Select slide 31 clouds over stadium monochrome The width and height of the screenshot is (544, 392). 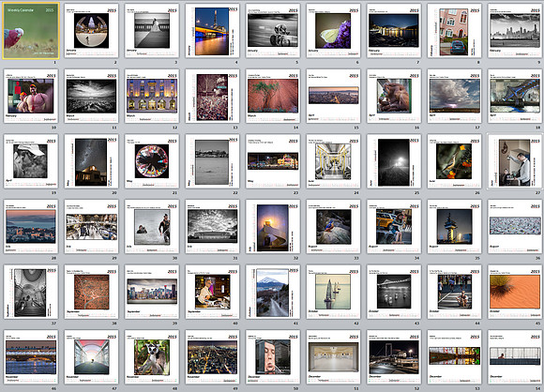click(212, 227)
